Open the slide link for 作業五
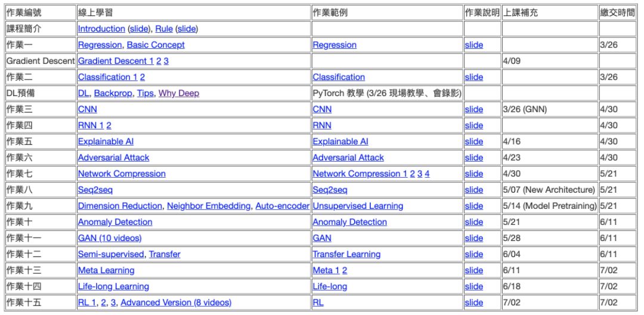The image size is (644, 315). pyautogui.click(x=474, y=141)
